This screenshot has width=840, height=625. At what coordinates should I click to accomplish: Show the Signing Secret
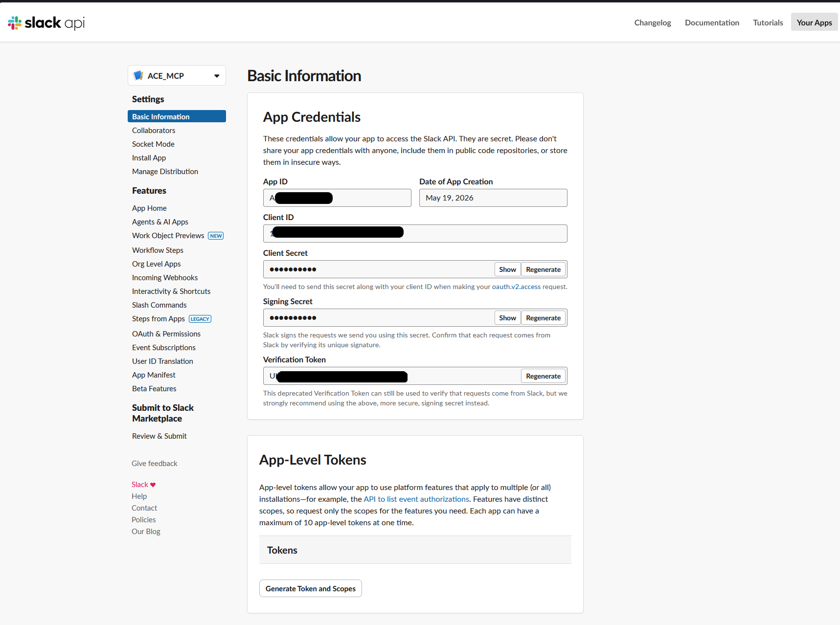point(507,318)
